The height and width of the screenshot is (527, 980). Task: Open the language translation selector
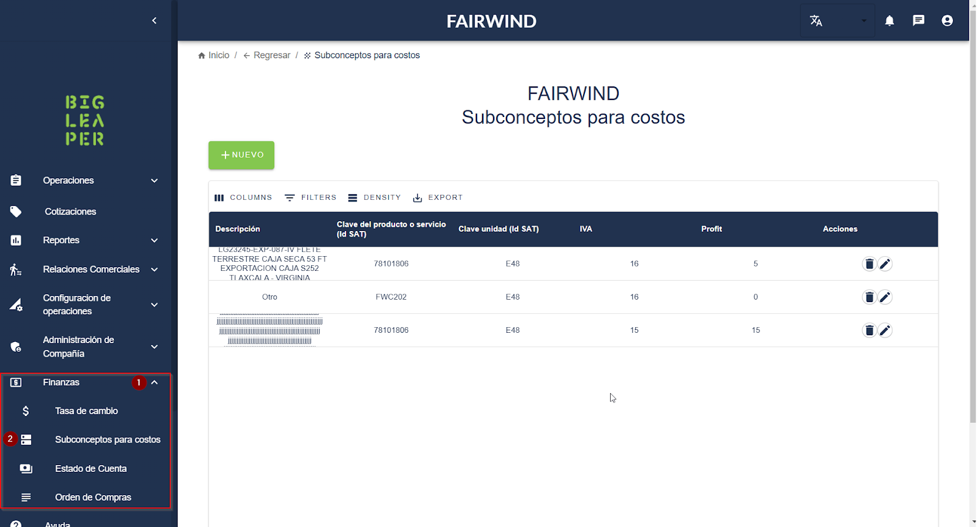(837, 21)
